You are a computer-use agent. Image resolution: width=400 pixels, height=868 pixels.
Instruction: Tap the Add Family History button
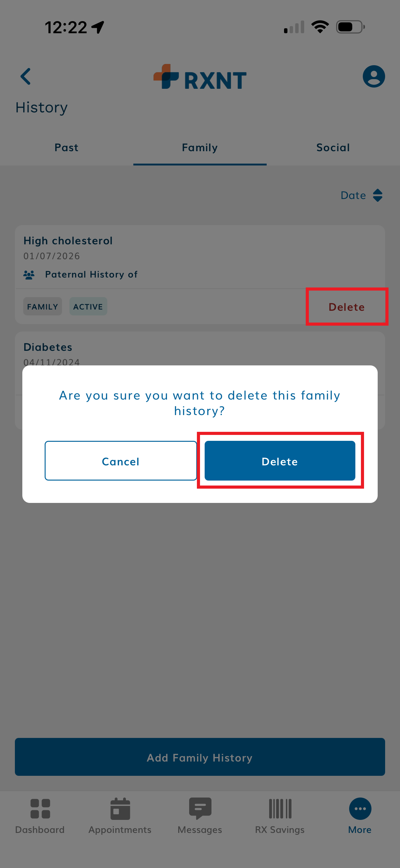tap(200, 757)
